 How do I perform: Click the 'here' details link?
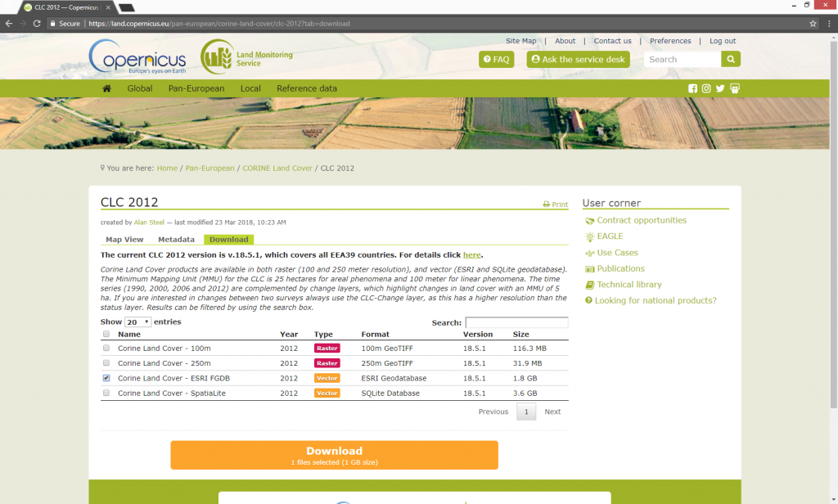472,255
